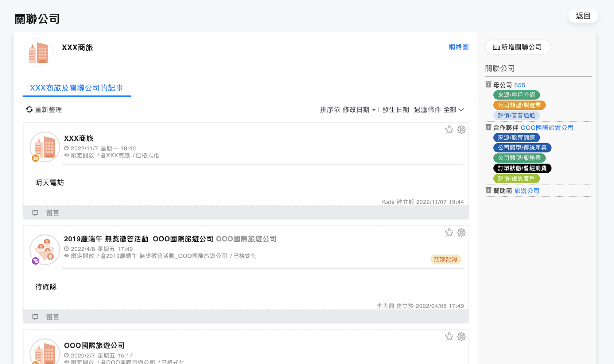Click XXX商旅 note card building avatar
The width and height of the screenshot is (614, 364).
(x=45, y=147)
